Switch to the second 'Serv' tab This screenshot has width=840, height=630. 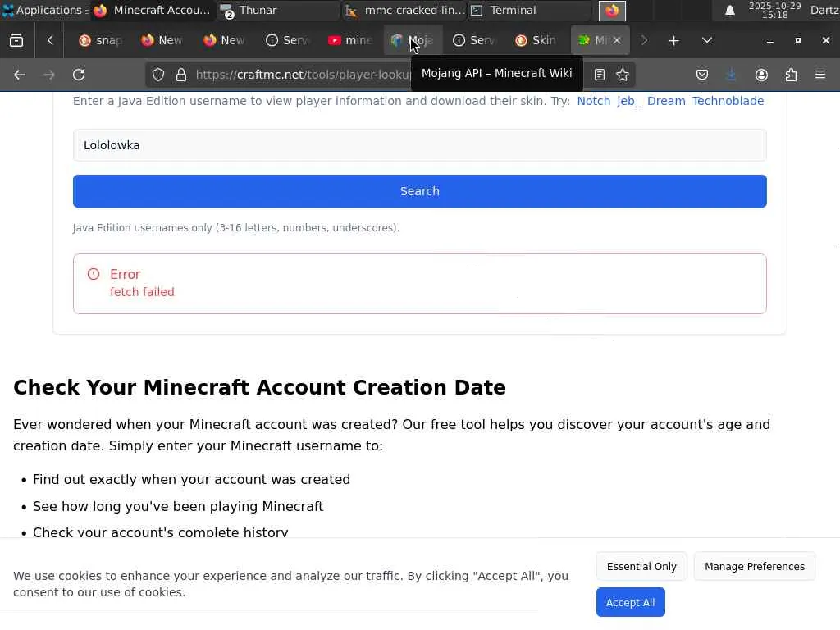click(x=473, y=40)
